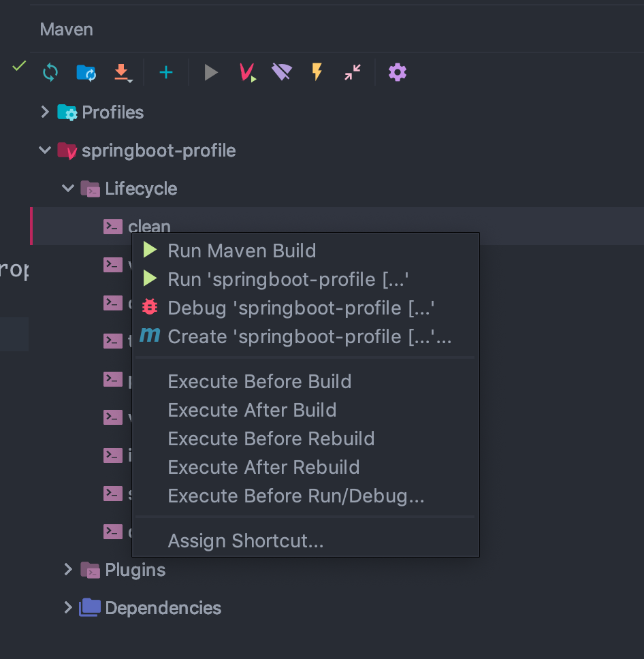Click Generate Sources and Update Folders icon
The height and width of the screenshot is (659, 644).
point(86,72)
